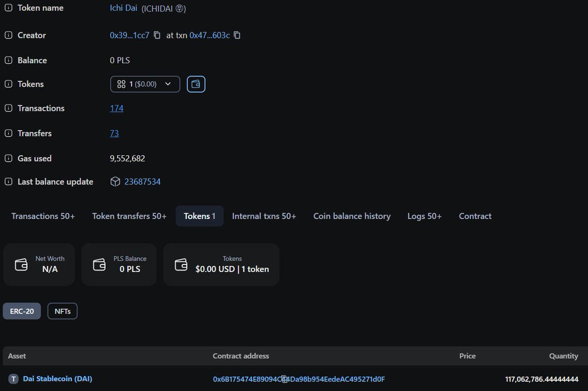Click Tokens $0.00 USD | 1 token card
The width and height of the screenshot is (588, 391).
click(x=221, y=265)
